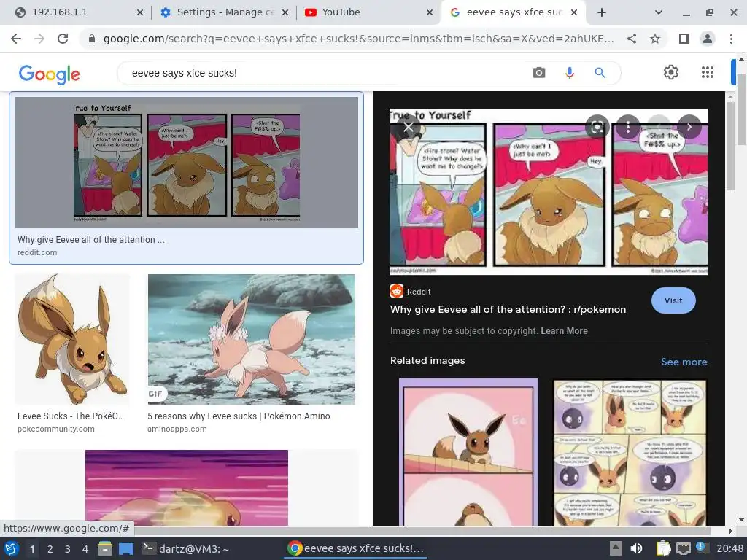Screen dimensions: 747x560
Task: Switch to the YouTube tab
Action: tap(366, 12)
